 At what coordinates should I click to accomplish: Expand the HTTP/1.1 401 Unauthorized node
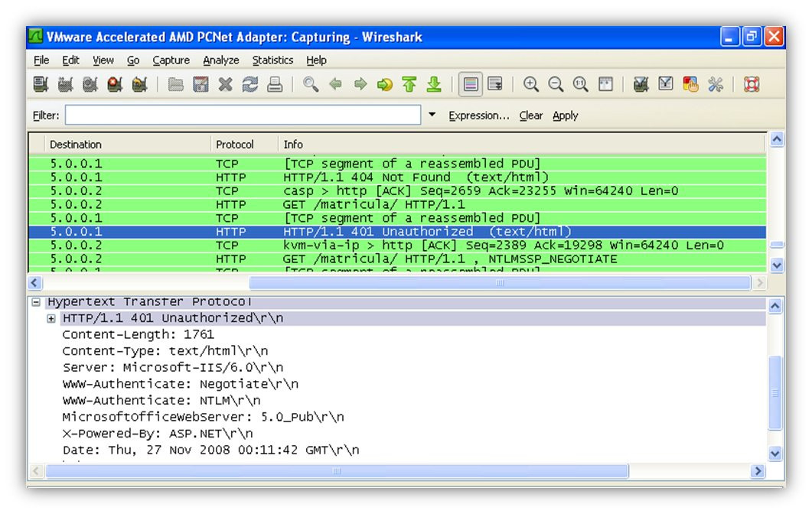(x=51, y=318)
